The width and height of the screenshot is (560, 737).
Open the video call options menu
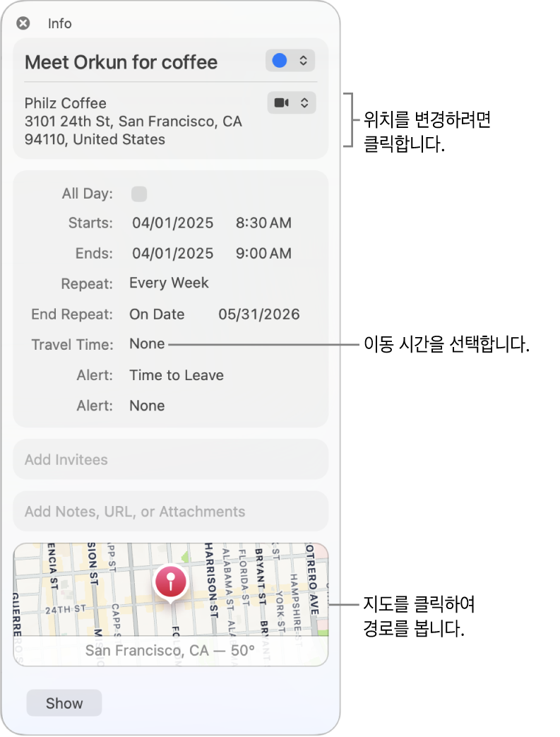click(x=291, y=103)
